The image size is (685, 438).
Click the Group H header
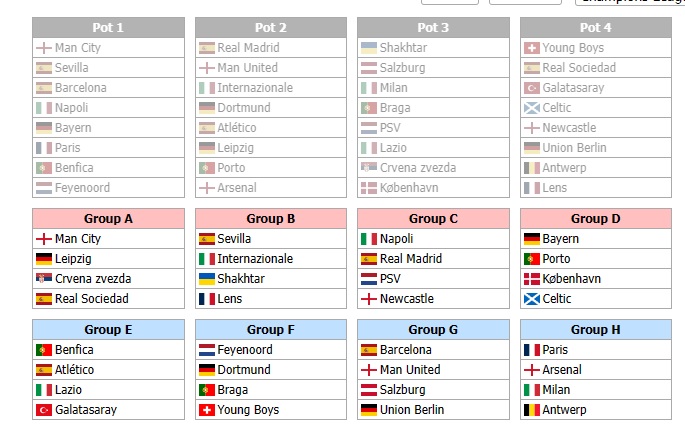click(596, 330)
